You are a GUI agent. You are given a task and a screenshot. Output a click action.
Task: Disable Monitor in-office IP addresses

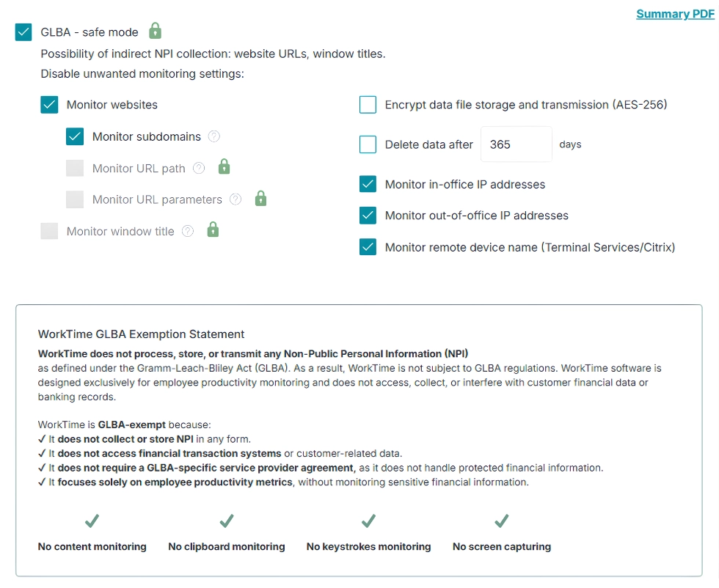pyautogui.click(x=368, y=184)
